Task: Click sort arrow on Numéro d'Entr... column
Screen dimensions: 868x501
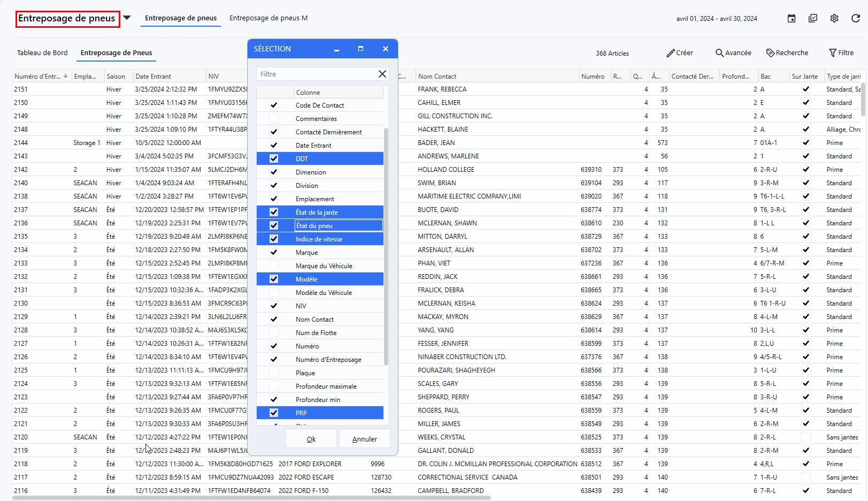Action: pos(65,76)
